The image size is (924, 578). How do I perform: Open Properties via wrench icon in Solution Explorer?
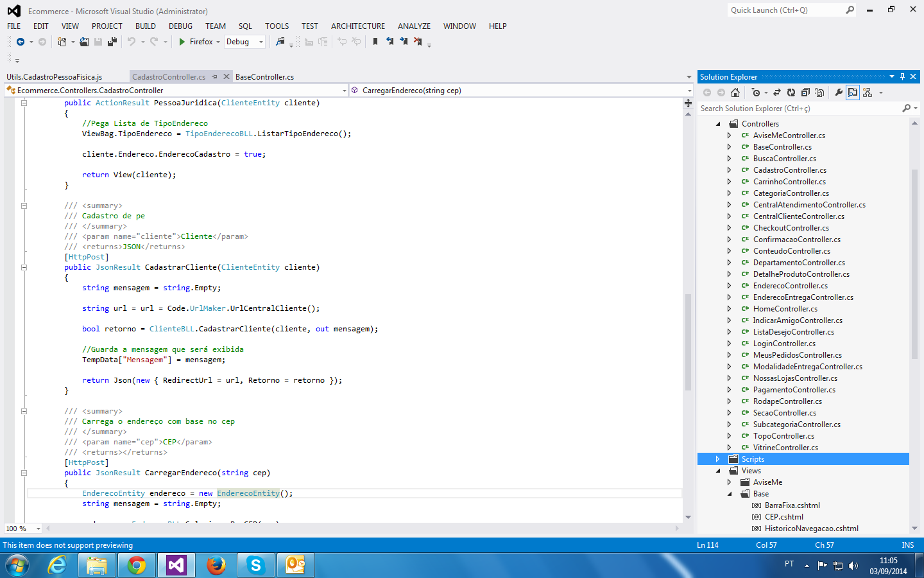coord(839,92)
